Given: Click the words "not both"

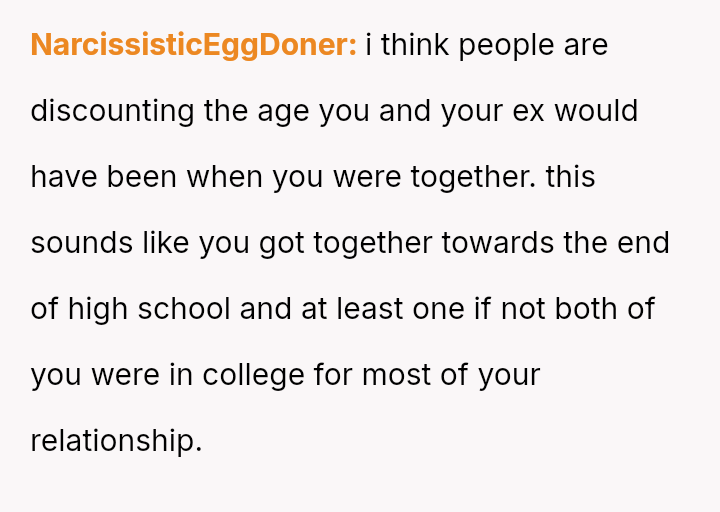Looking at the screenshot, I should pos(553,309).
